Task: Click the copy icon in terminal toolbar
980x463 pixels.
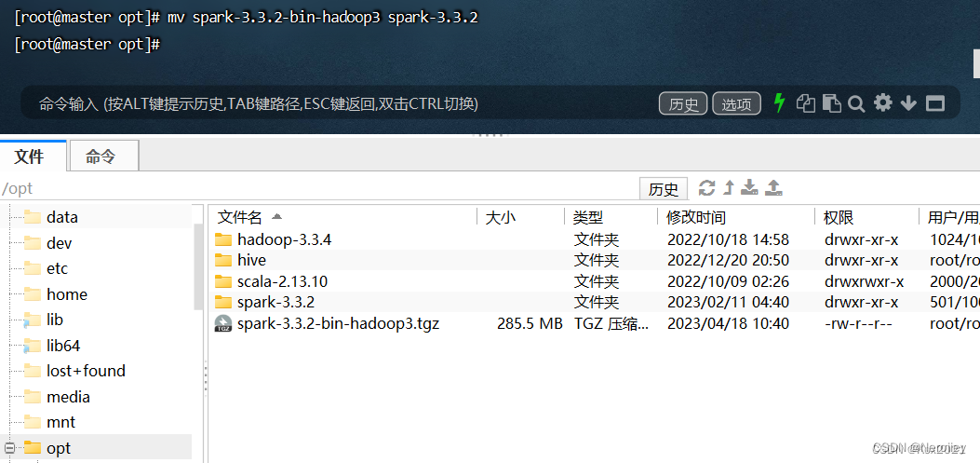Action: click(806, 103)
